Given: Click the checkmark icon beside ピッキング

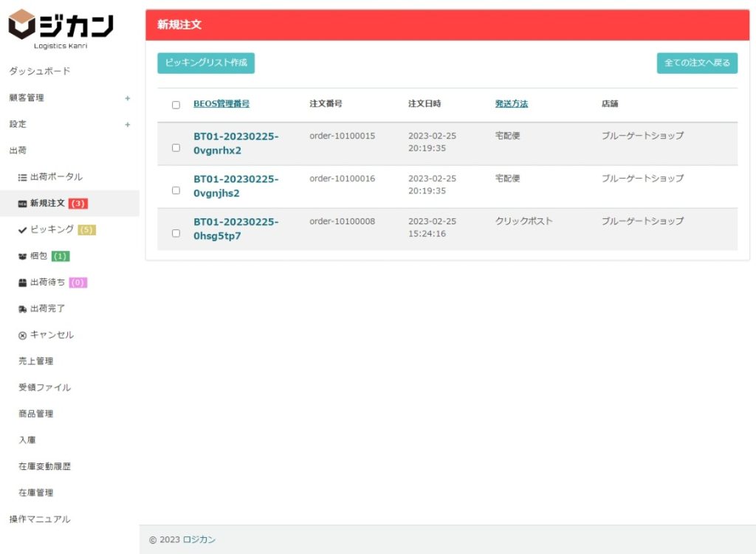Looking at the screenshot, I should 22,230.
